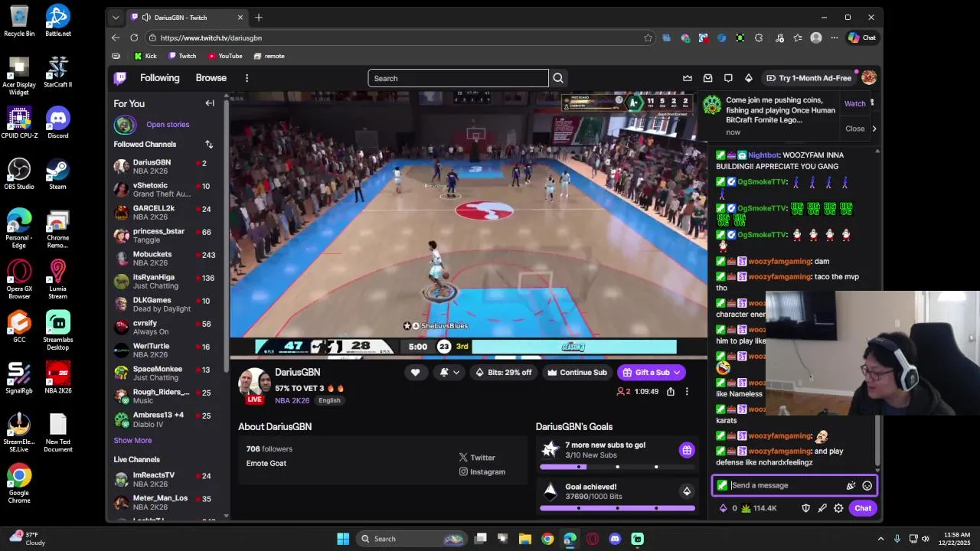This screenshot has height=551, width=980.
Task: Open chat settings gear icon
Action: click(x=838, y=508)
